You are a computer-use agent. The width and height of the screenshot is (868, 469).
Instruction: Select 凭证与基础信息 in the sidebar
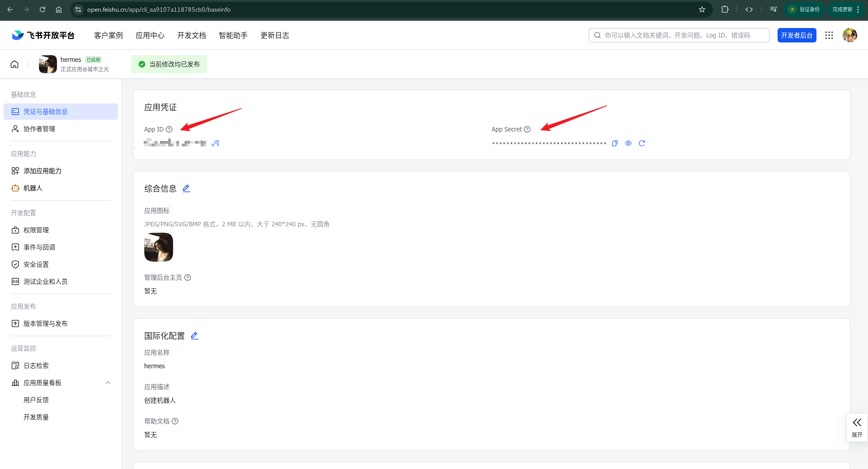pos(61,112)
